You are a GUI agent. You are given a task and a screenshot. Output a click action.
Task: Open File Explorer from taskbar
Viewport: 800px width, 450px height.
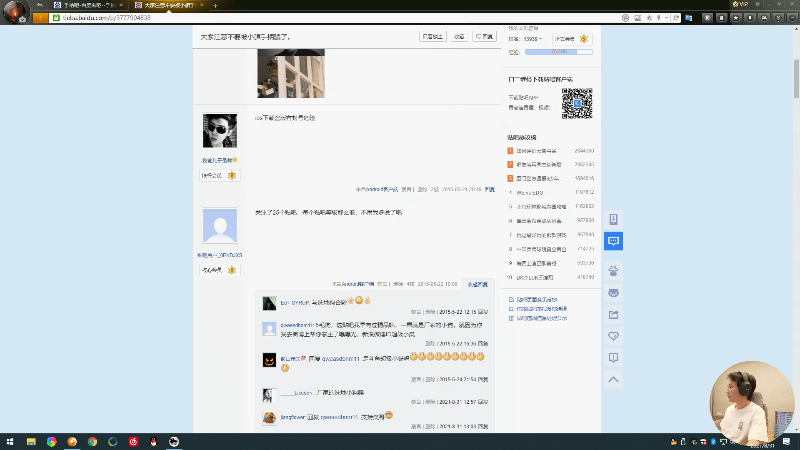coord(31,441)
